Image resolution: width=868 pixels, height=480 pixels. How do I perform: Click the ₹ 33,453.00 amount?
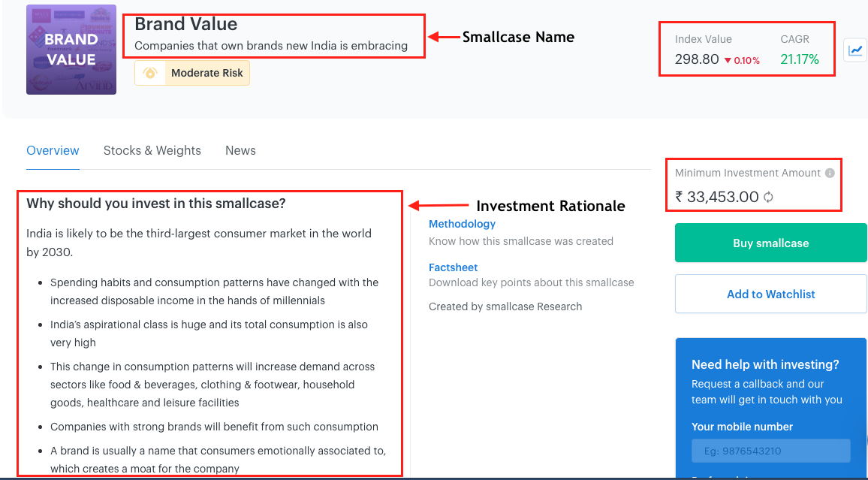tap(716, 197)
